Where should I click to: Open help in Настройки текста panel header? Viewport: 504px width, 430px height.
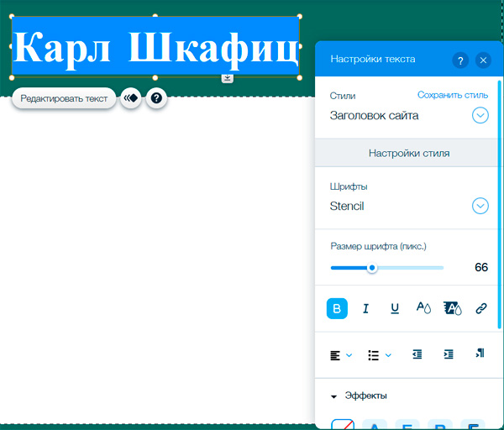coord(460,60)
